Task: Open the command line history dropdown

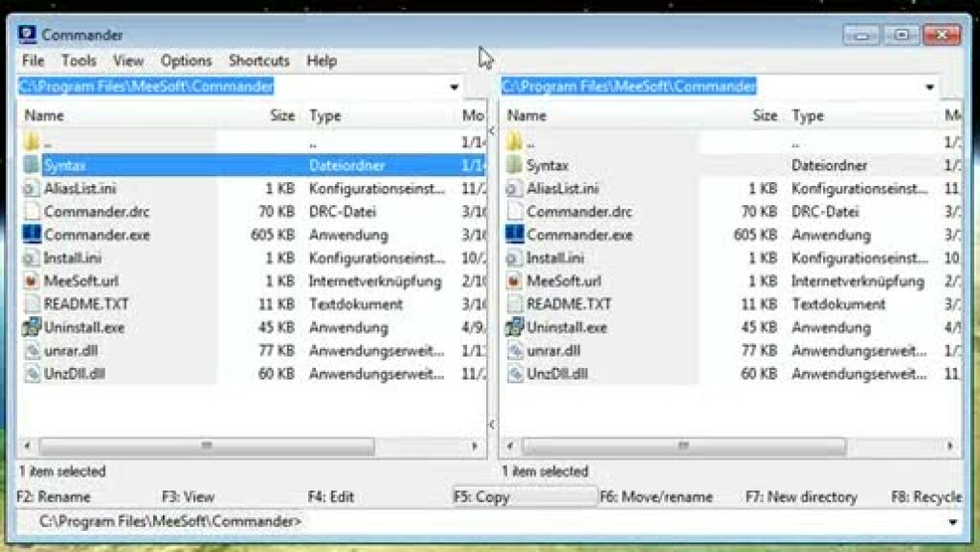Action: pos(953,522)
